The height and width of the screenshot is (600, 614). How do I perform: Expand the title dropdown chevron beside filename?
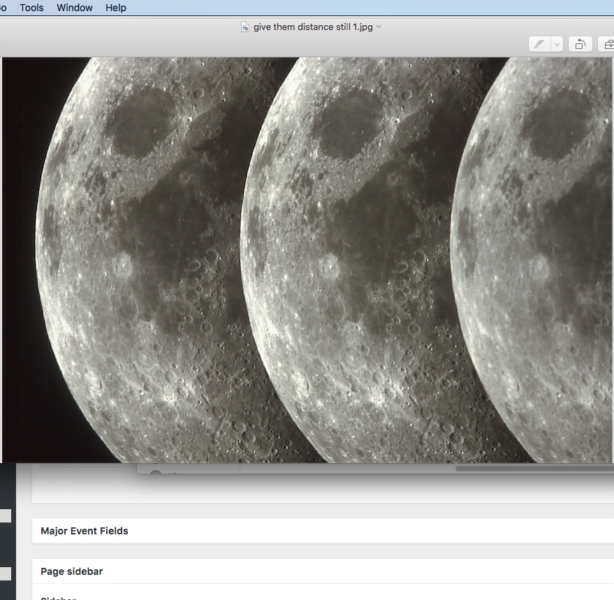click(x=378, y=26)
